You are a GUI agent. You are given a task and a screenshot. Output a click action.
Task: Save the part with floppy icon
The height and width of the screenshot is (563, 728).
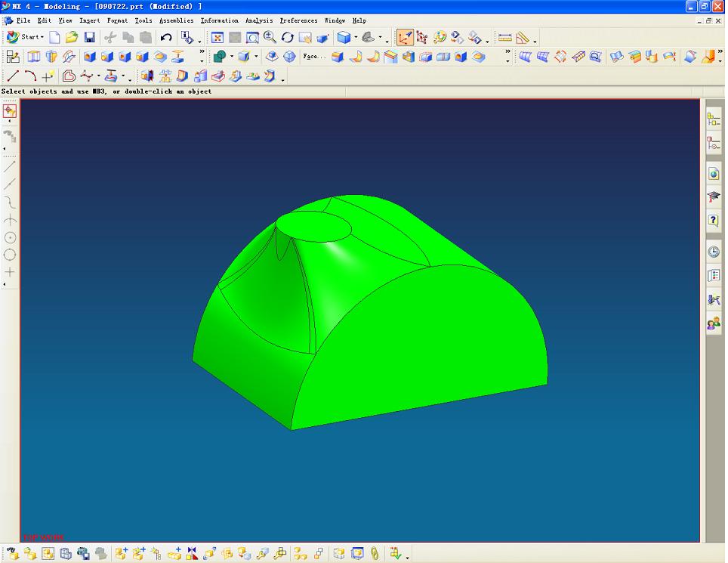pyautogui.click(x=89, y=37)
